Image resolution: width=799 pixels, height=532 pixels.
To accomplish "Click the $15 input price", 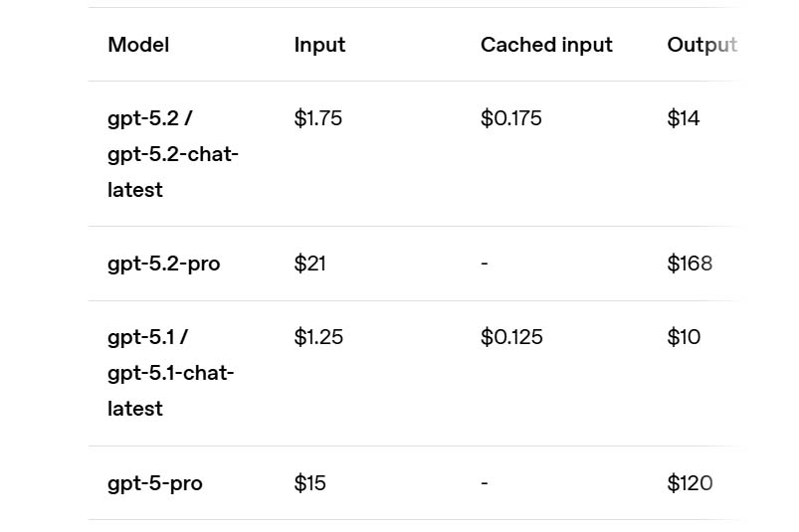I will click(309, 483).
